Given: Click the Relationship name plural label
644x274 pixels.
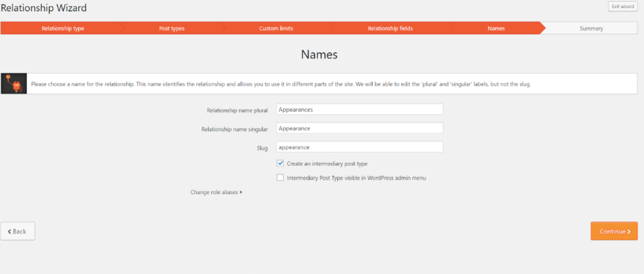Looking at the screenshot, I should click(237, 110).
